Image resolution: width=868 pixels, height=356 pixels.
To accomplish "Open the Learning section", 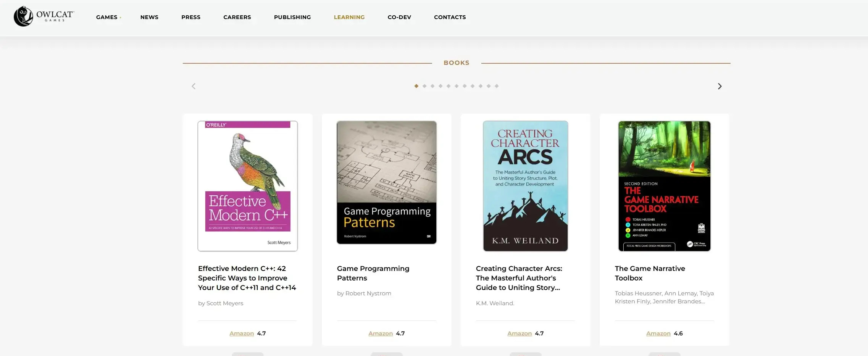I will 349,17.
